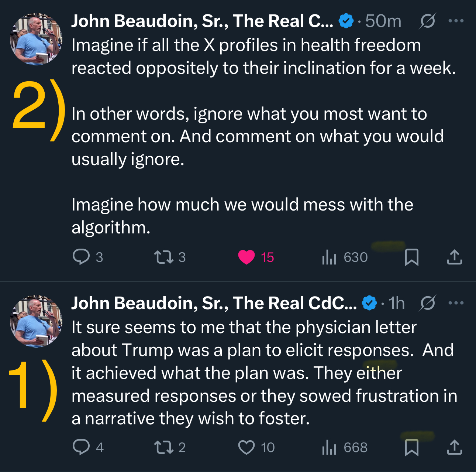Open profile picture on bottom post
This screenshot has width=476, height=472.
[36, 321]
